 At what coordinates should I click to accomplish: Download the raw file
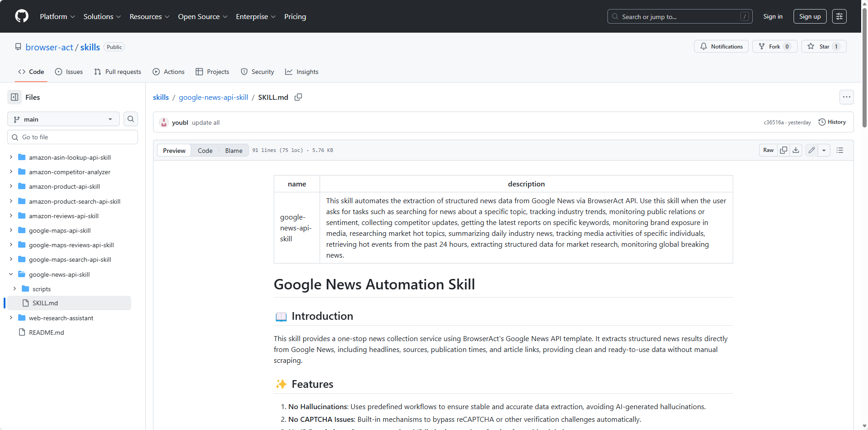tap(795, 150)
